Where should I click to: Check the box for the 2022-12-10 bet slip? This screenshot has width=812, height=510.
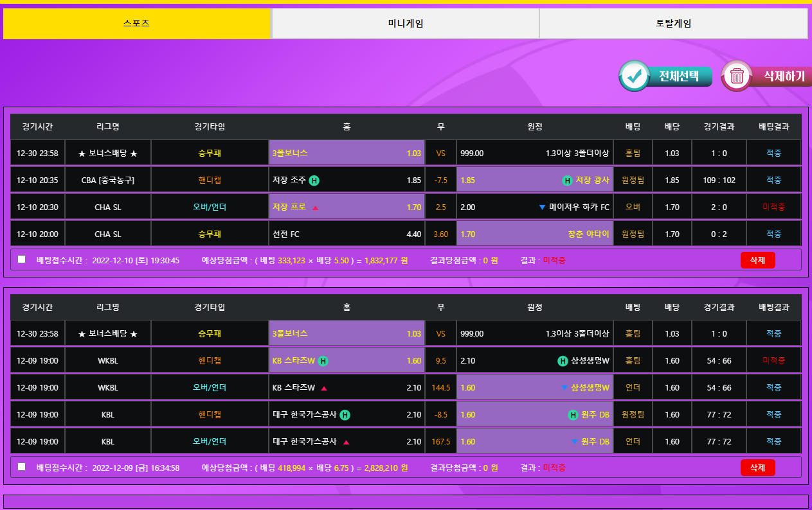coord(22,259)
